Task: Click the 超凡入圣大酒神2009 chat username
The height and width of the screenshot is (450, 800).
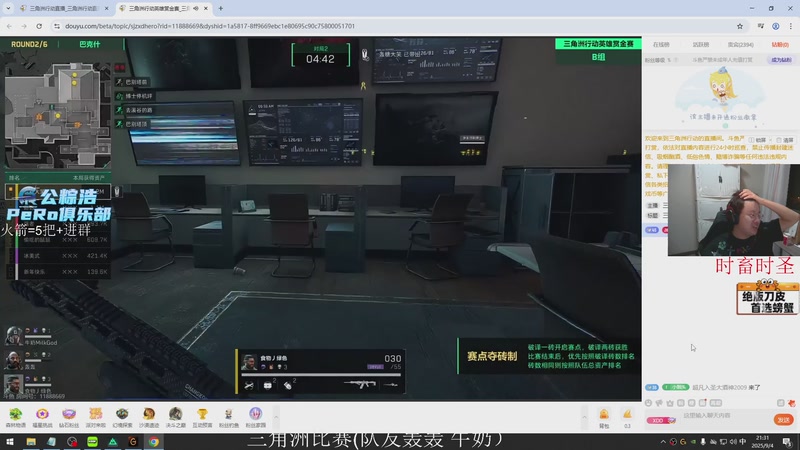Action: [x=720, y=387]
